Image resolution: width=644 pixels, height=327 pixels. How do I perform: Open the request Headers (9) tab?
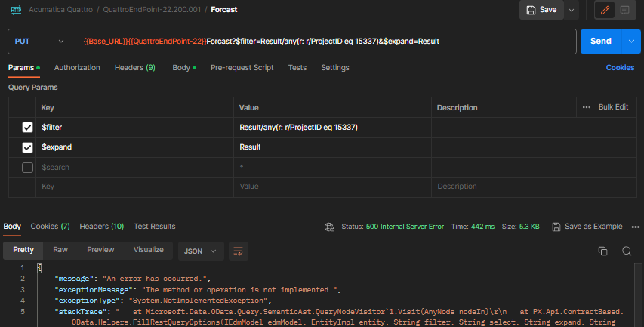click(x=134, y=68)
